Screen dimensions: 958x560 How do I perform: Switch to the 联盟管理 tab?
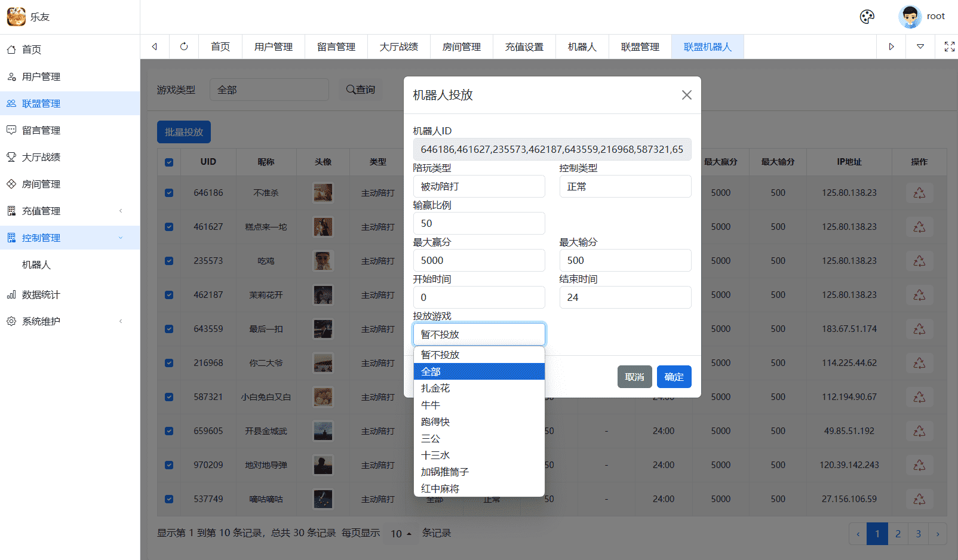[640, 46]
